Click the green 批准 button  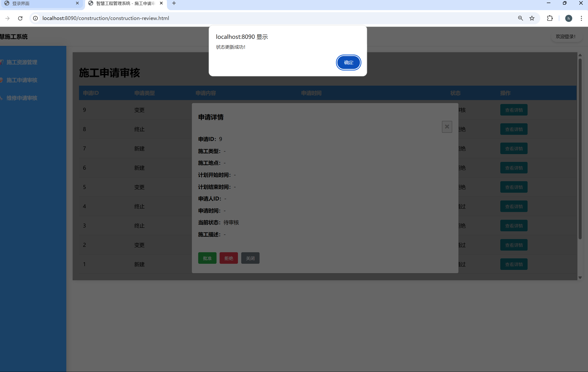[207, 258]
